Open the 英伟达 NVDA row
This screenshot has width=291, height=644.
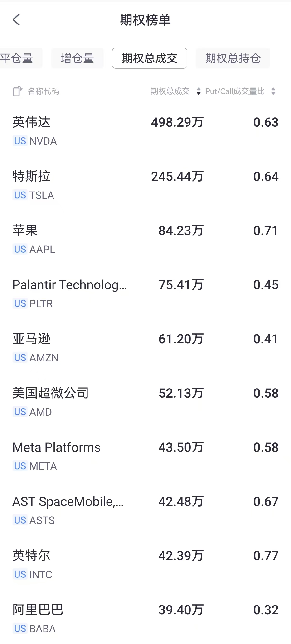pyautogui.click(x=145, y=131)
